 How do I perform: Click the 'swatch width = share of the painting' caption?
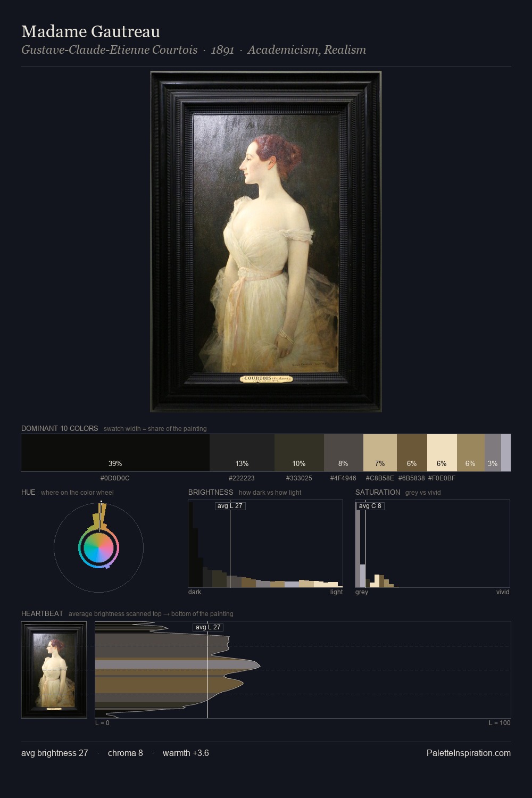(155, 429)
